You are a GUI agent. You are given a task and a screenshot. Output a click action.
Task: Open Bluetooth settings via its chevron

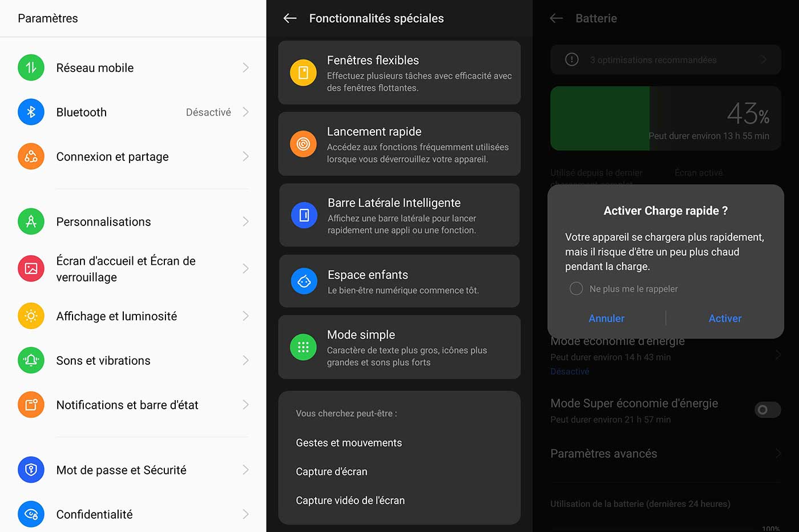click(245, 112)
